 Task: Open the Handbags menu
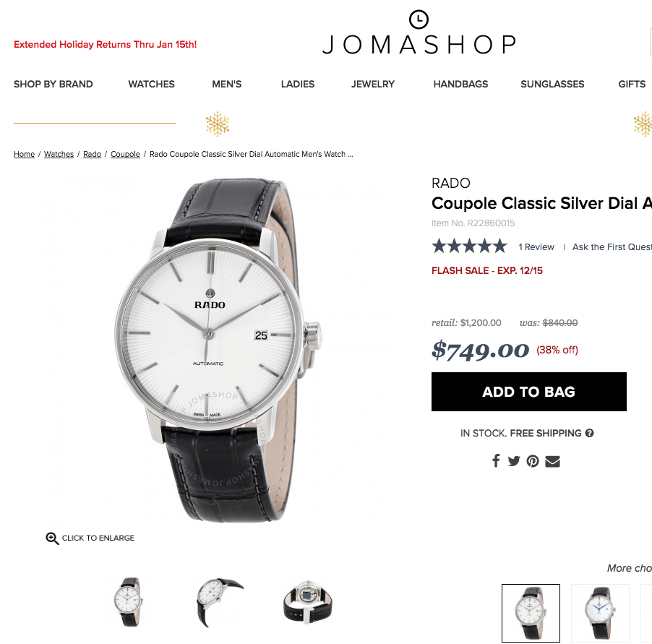(460, 84)
